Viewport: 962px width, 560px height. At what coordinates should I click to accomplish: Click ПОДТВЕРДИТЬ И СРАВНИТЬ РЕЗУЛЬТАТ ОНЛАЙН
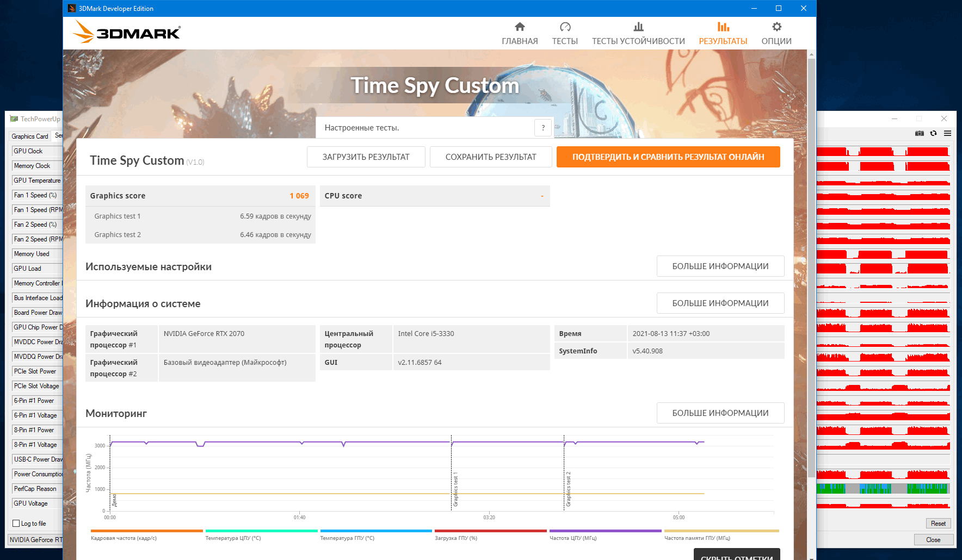coord(668,157)
